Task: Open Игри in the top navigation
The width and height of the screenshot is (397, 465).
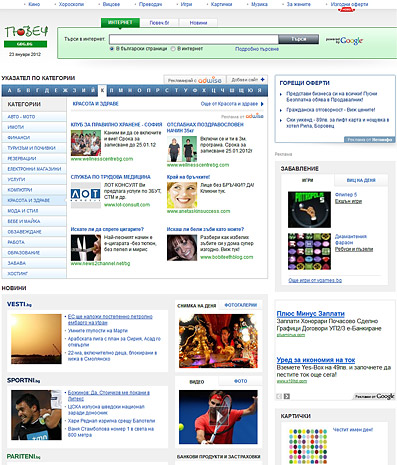Action: click(186, 4)
